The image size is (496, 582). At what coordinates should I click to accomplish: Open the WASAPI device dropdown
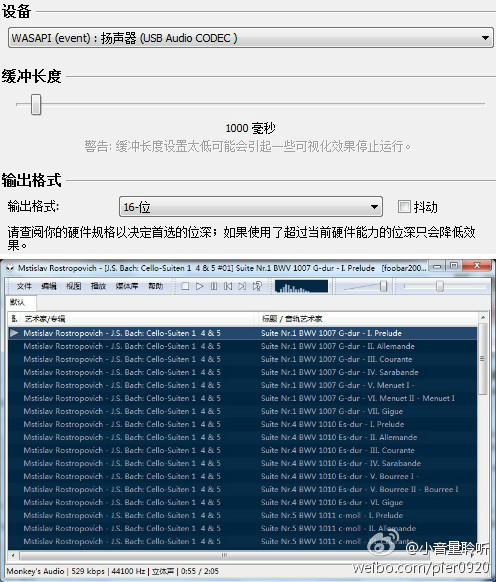point(251,37)
